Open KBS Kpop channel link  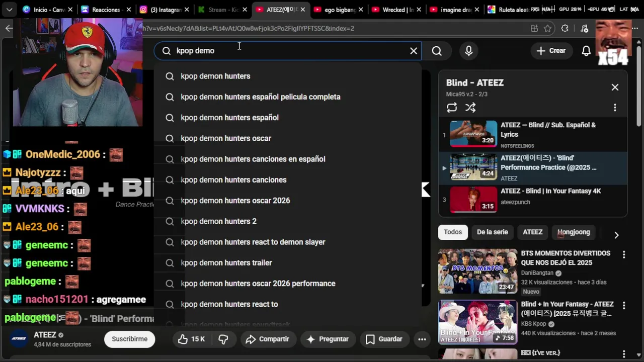coord(533,324)
